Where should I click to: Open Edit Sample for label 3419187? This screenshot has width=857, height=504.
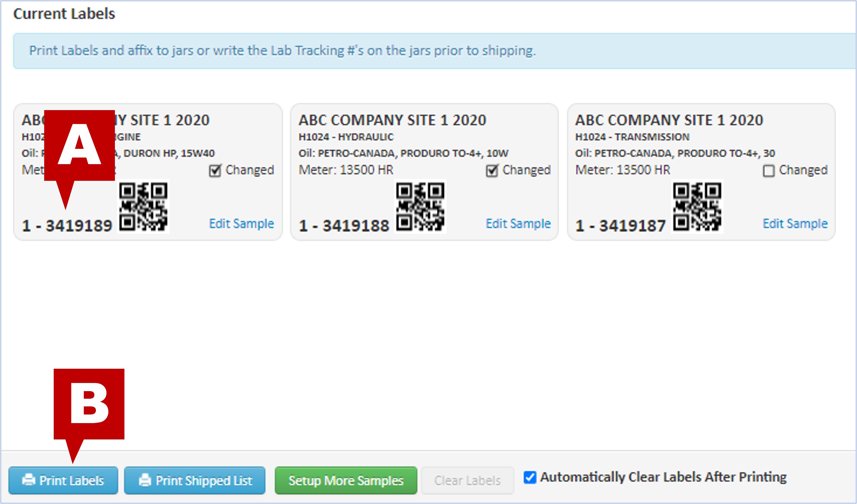tap(795, 223)
